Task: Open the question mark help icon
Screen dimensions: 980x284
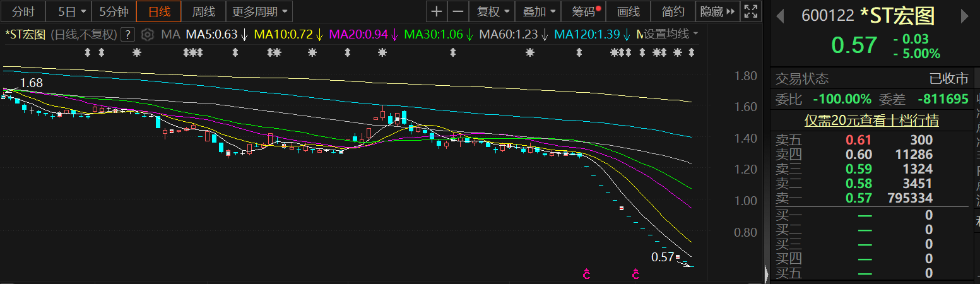Action: (x=128, y=34)
